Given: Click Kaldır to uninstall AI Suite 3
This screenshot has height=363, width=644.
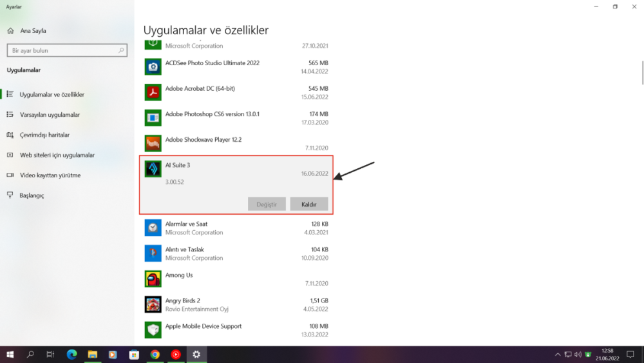Looking at the screenshot, I should pos(309,204).
